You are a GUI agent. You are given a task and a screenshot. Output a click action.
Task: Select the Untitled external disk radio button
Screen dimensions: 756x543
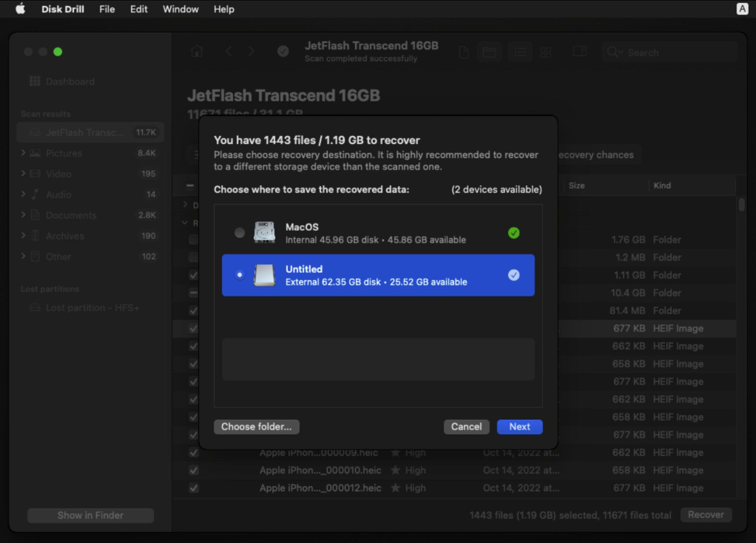(x=239, y=275)
